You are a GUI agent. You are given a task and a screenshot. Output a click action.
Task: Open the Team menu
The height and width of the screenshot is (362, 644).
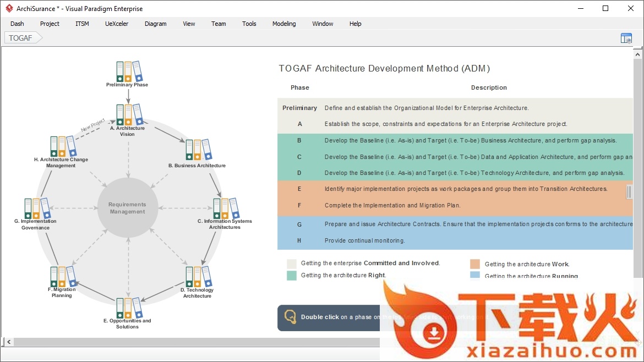(219, 24)
